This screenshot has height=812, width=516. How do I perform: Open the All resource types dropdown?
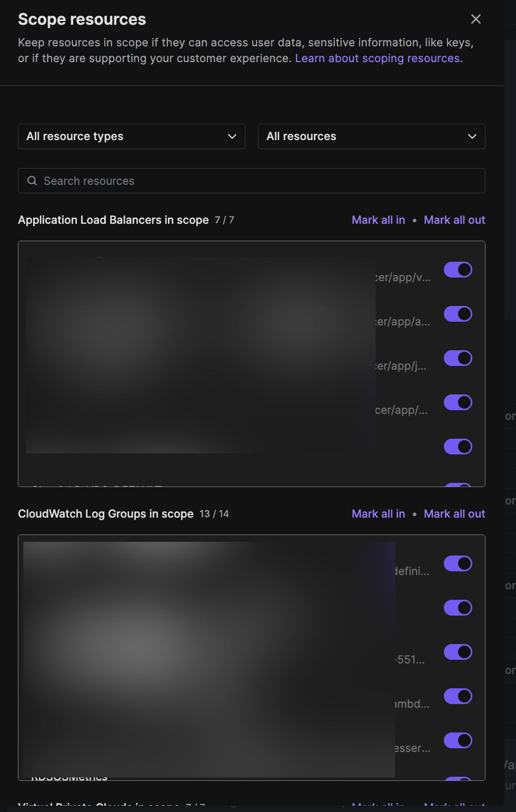[x=132, y=136]
